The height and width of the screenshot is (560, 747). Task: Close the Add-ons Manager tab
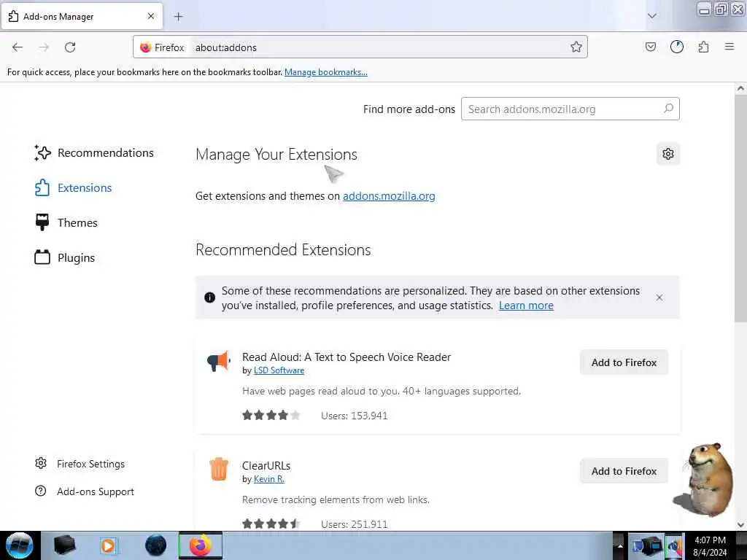click(150, 16)
